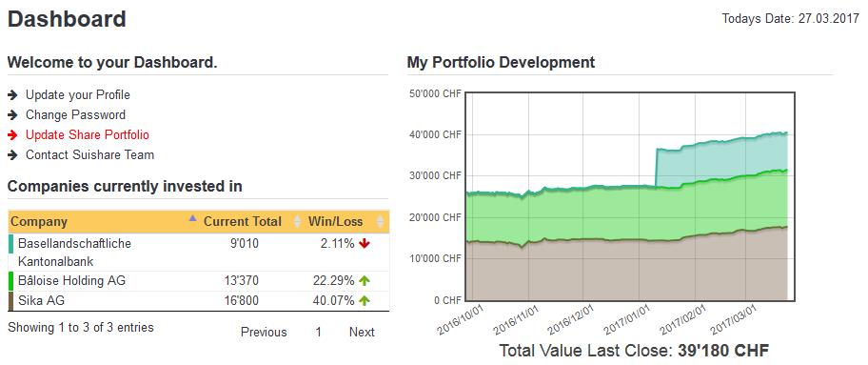Click arrow icon beside Change Password
Viewport: 868px width, 365px height.
point(12,114)
